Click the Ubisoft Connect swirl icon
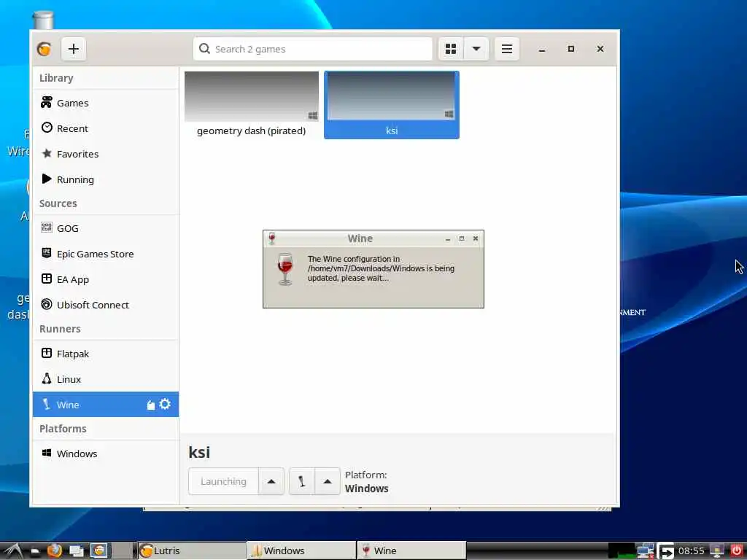 pos(46,304)
